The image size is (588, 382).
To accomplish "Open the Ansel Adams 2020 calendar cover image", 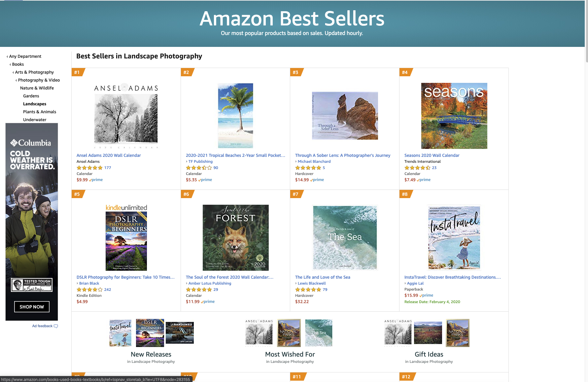I will point(126,116).
